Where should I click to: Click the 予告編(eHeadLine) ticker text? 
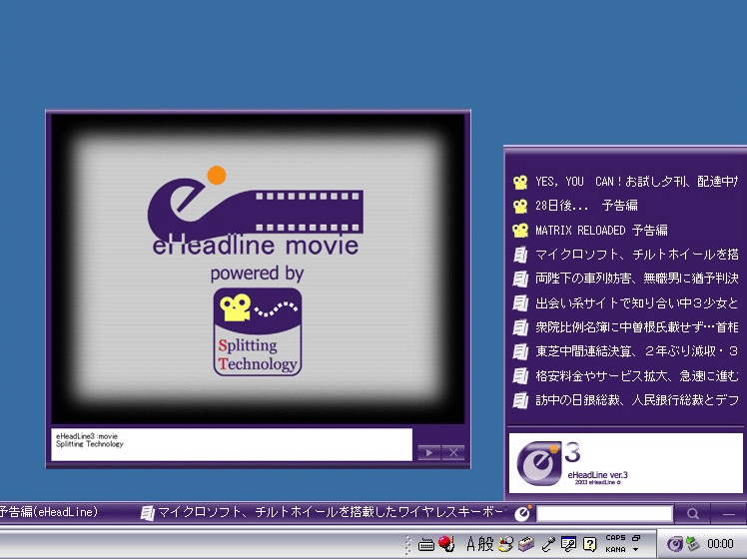[49, 512]
